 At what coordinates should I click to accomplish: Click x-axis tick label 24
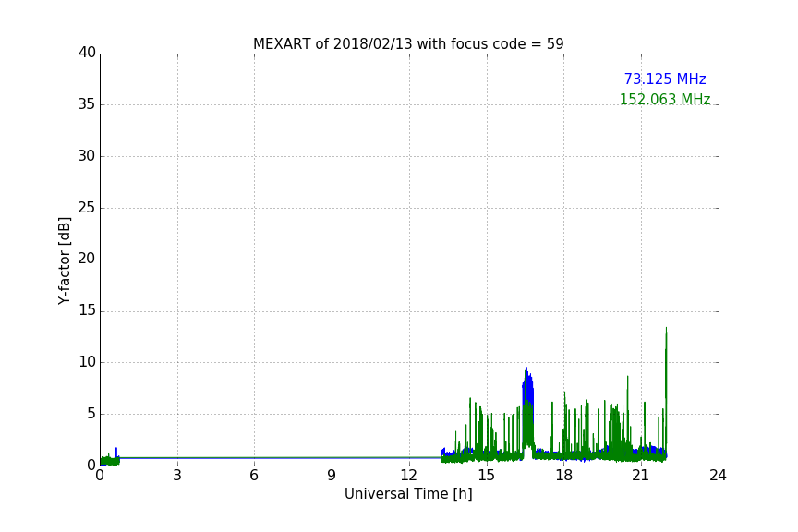point(718,476)
